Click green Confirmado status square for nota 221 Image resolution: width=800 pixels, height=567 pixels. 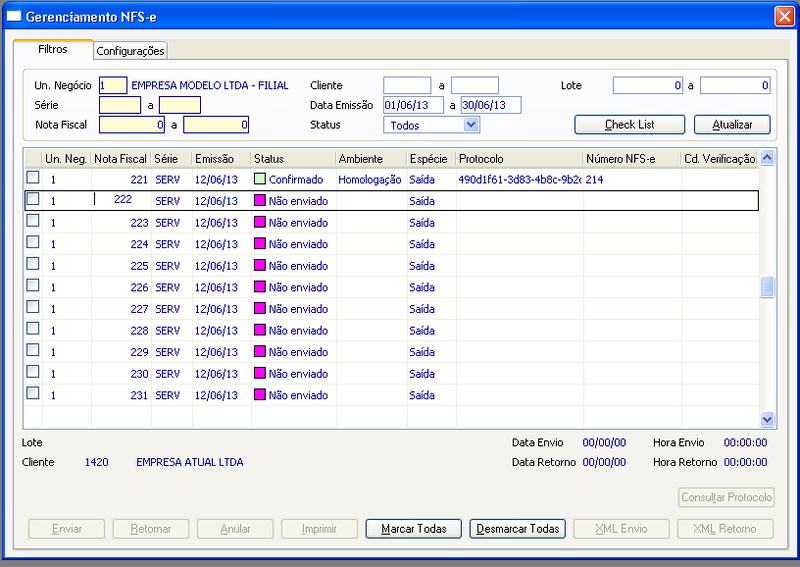click(x=260, y=179)
